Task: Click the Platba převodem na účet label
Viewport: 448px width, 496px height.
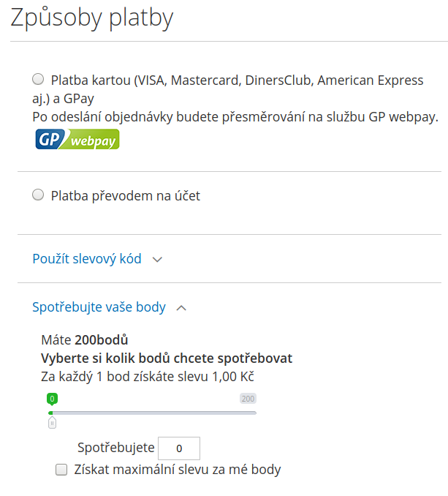Action: point(125,196)
